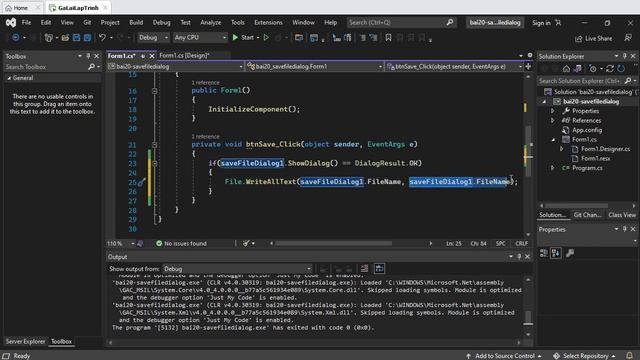Click the bookmark toolbar icon

click(x=388, y=38)
